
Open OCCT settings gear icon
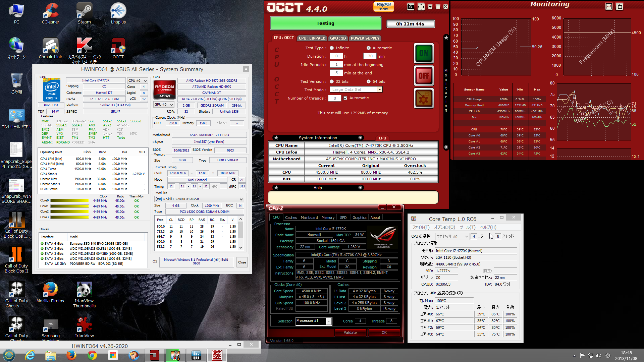pyautogui.click(x=424, y=98)
